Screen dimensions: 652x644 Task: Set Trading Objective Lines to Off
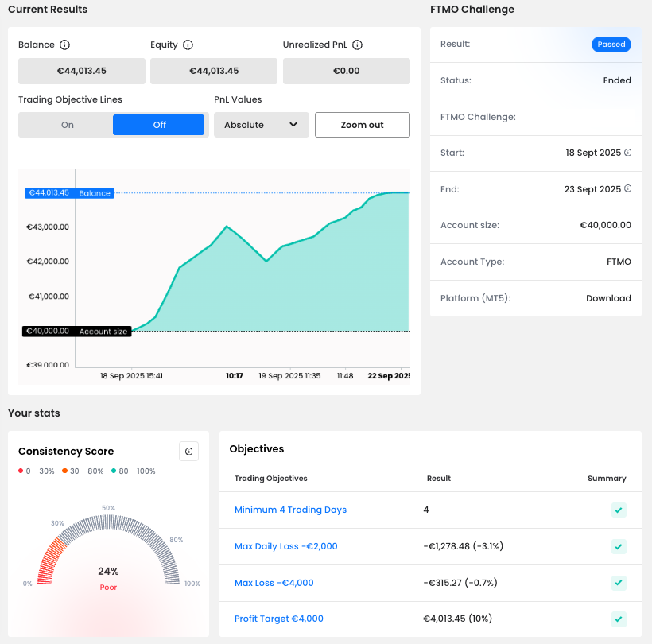(159, 125)
